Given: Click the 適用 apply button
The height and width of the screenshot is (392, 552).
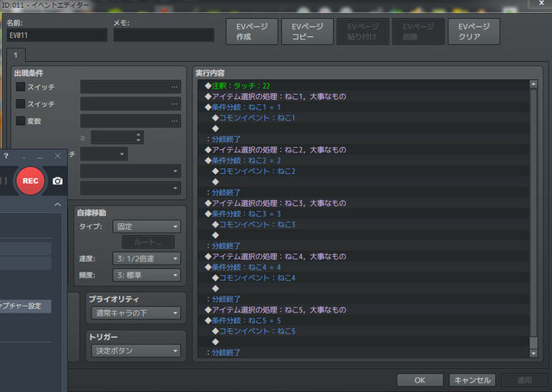Looking at the screenshot, I should (x=524, y=380).
